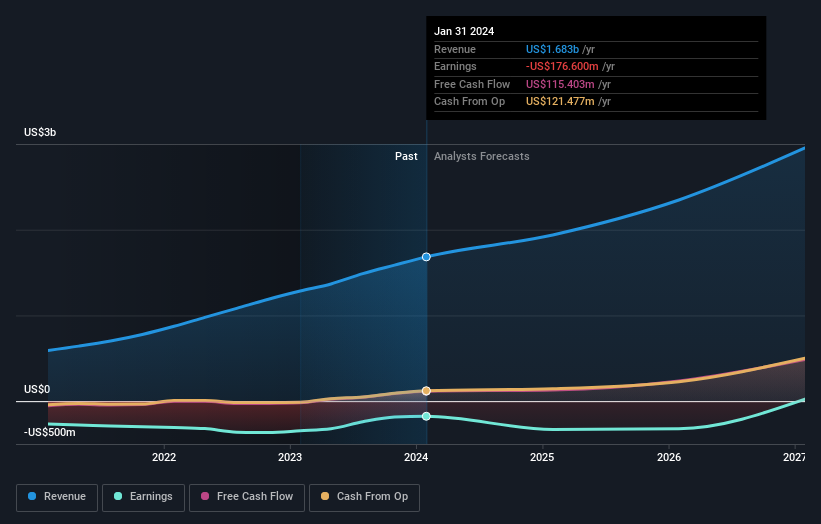Click the US$3b y-axis label
The width and height of the screenshot is (821, 524).
40,132
